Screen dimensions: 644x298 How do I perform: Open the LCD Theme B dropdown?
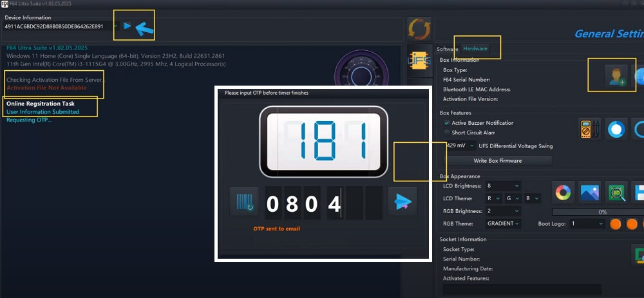coord(533,199)
